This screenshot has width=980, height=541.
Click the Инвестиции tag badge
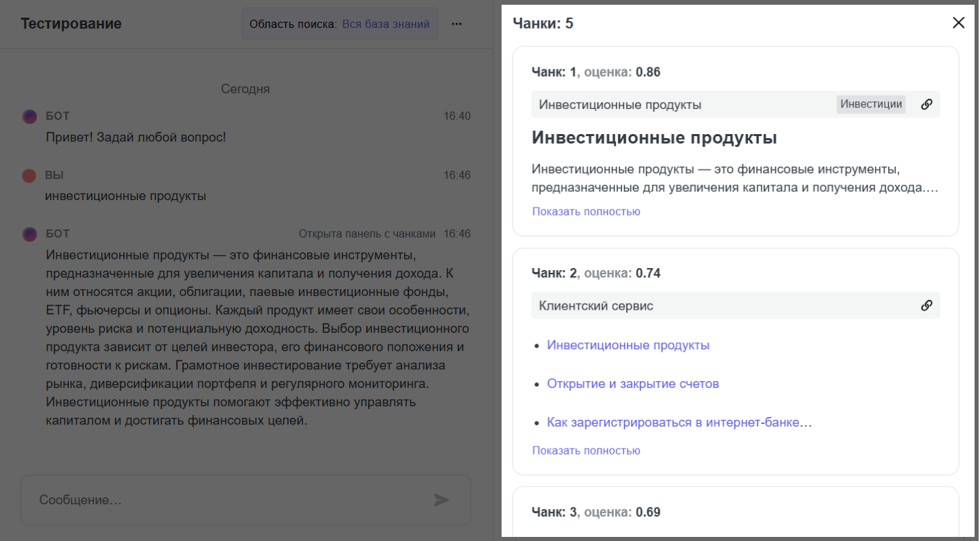click(x=870, y=104)
